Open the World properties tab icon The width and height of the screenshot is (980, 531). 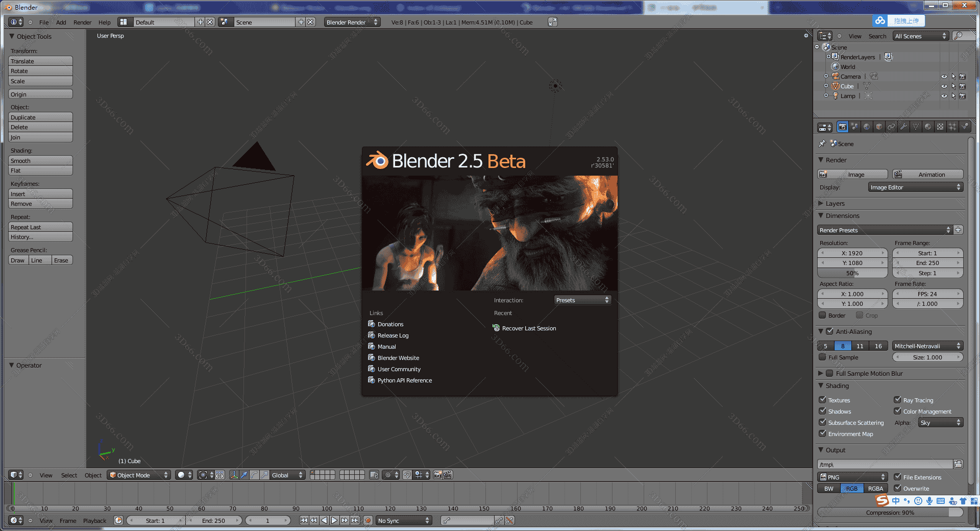tap(867, 127)
